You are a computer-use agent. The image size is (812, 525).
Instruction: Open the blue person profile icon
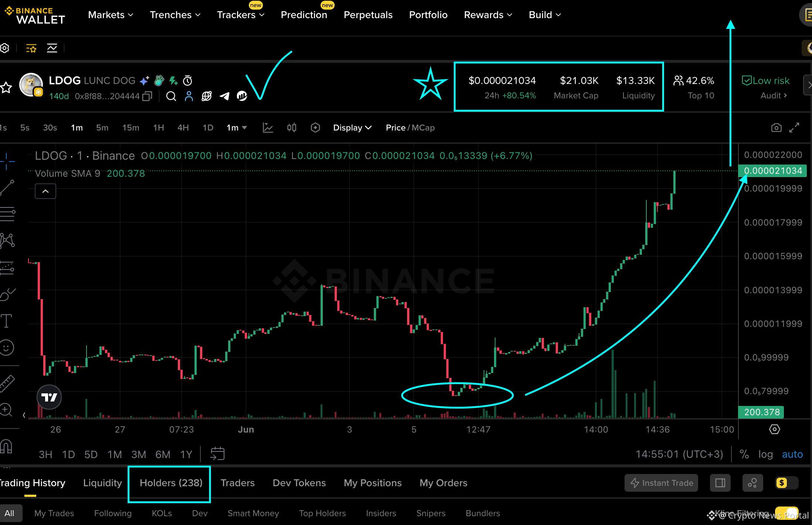[189, 96]
